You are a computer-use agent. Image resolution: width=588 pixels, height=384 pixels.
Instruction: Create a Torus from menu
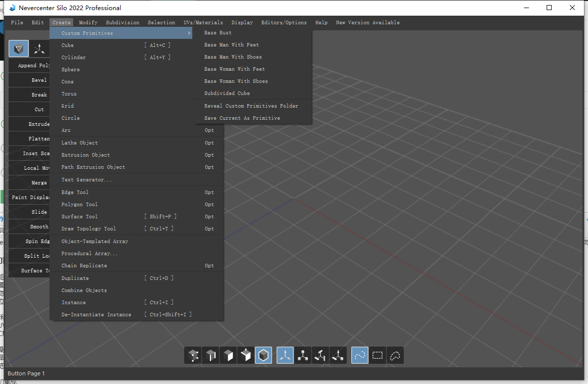pos(121,93)
